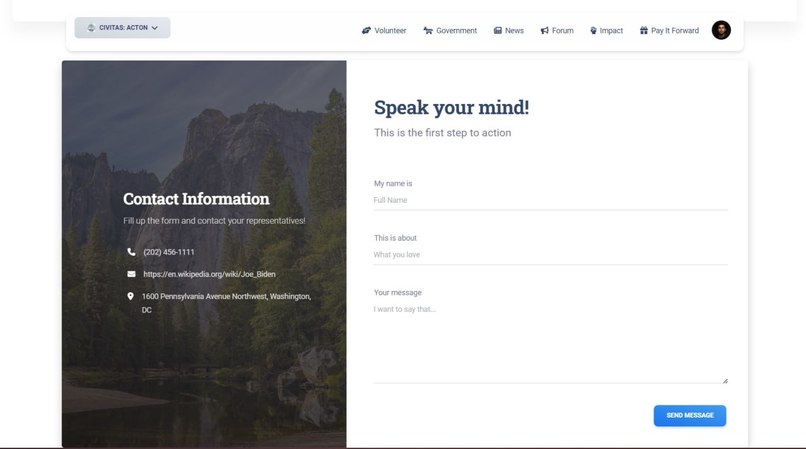Click the envelope icon in Contact Information
The width and height of the screenshot is (806, 449).
(x=131, y=274)
